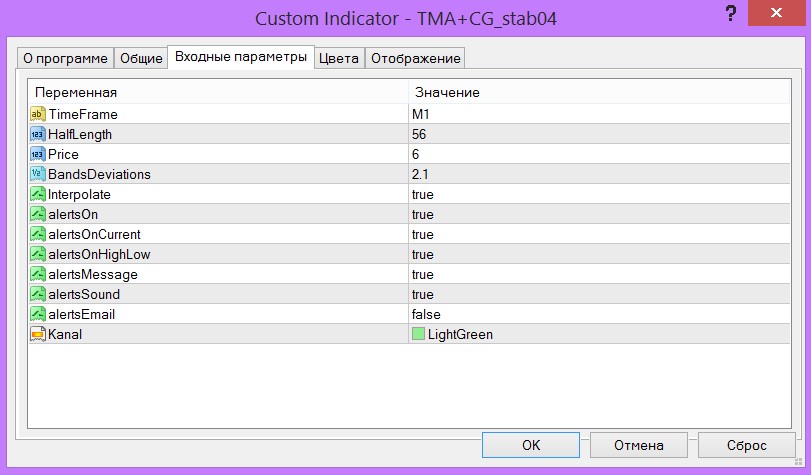Click the boolean icon beside alertsMessage
The width and height of the screenshot is (811, 475).
click(38, 274)
